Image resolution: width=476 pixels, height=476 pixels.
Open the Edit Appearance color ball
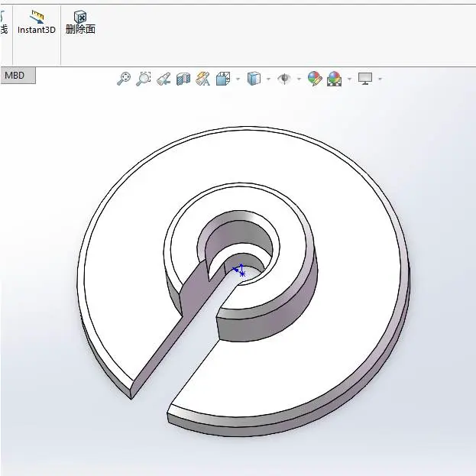pos(314,79)
